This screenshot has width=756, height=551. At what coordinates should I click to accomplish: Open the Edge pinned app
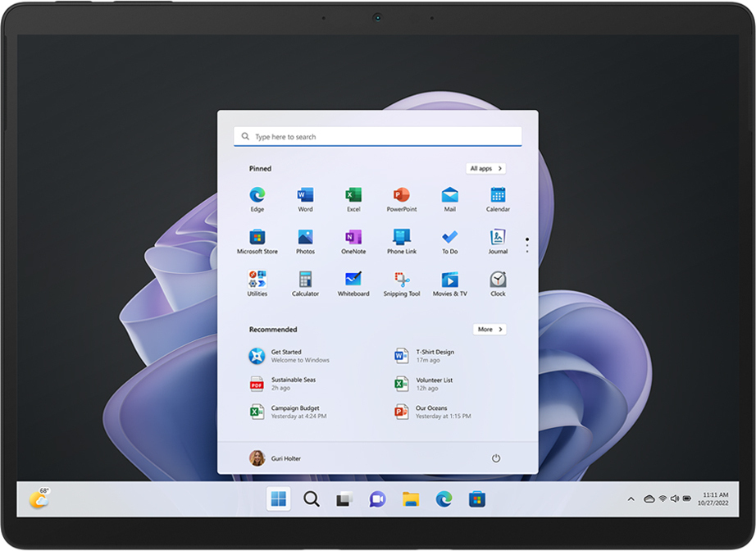coord(257,196)
